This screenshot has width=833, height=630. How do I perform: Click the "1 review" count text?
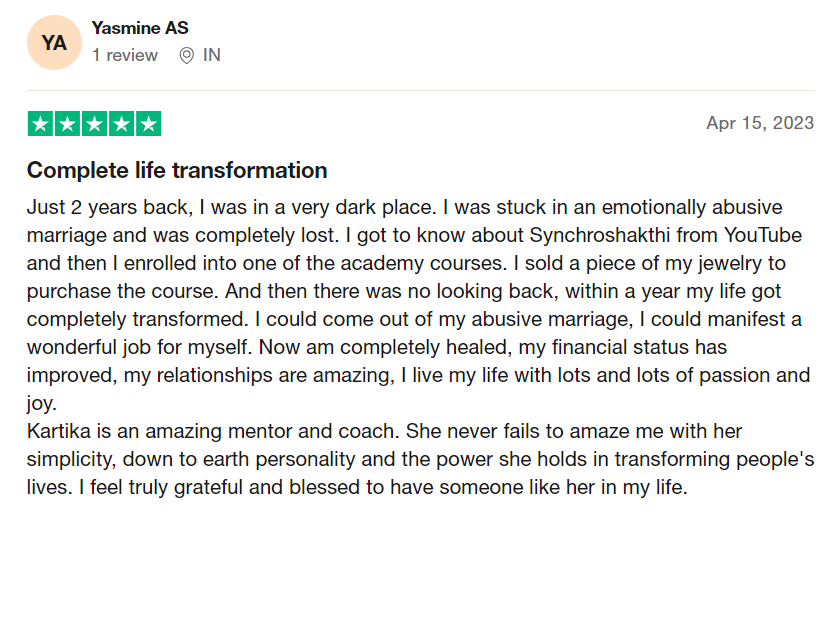[125, 56]
